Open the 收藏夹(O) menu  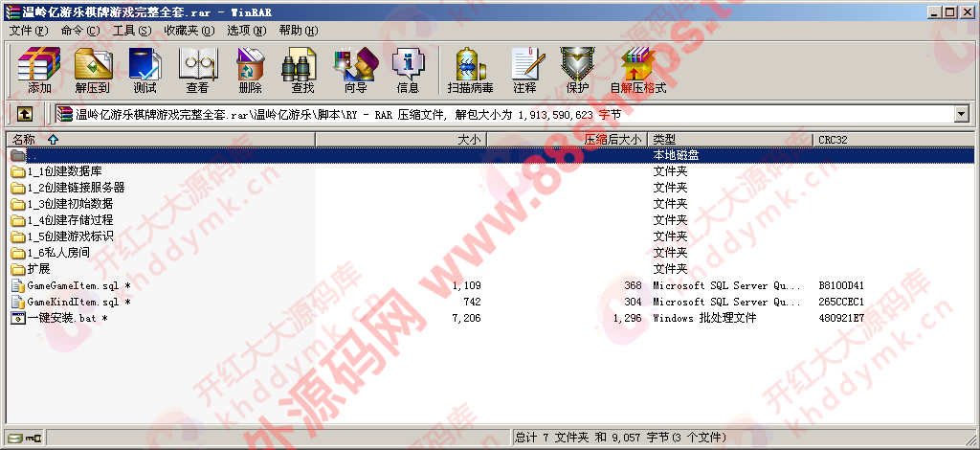(188, 31)
